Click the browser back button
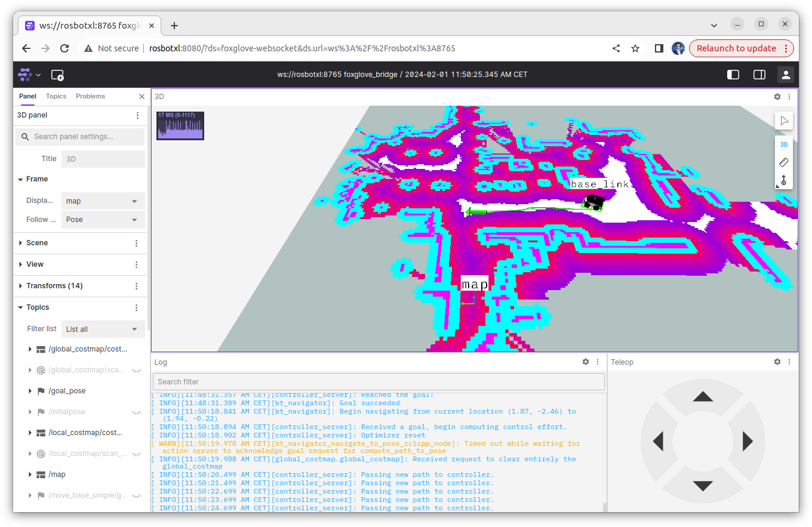 pyautogui.click(x=26, y=48)
